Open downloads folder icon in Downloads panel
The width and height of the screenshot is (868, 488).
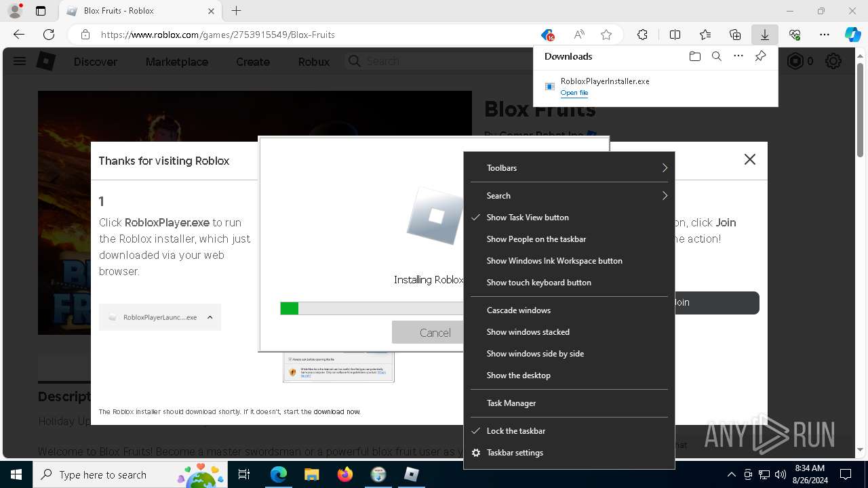(694, 56)
